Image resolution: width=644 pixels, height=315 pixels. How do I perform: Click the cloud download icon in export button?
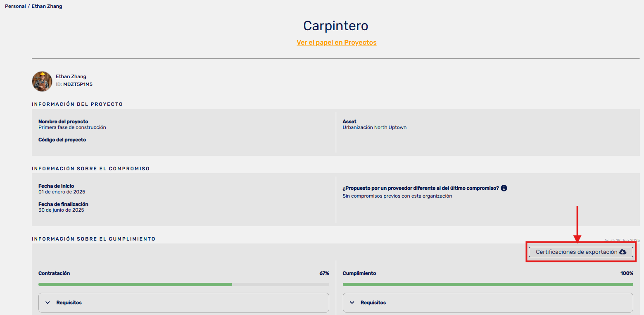[x=623, y=252]
